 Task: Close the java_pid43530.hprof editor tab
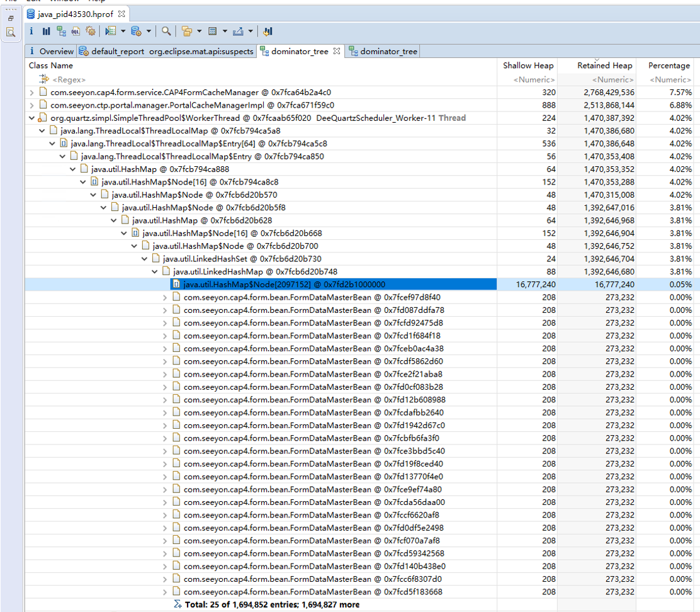point(122,13)
